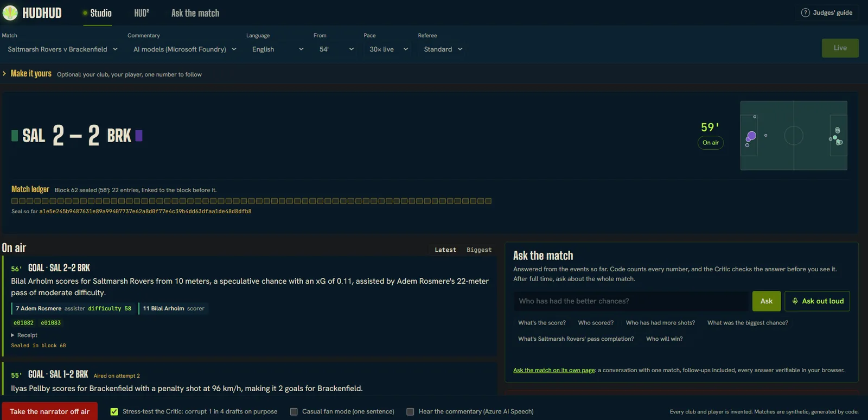The image size is (868, 420).
Task: Open the Ask the match top tab
Action: pos(195,13)
